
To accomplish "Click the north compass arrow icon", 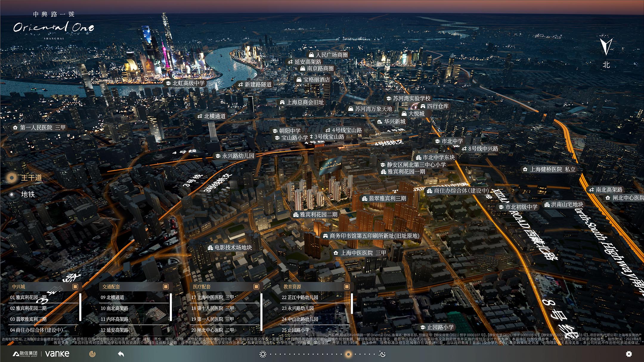I will [606, 46].
